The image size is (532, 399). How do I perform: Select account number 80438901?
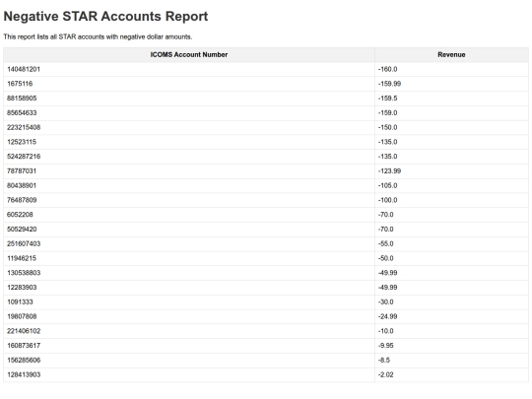[x=22, y=185]
